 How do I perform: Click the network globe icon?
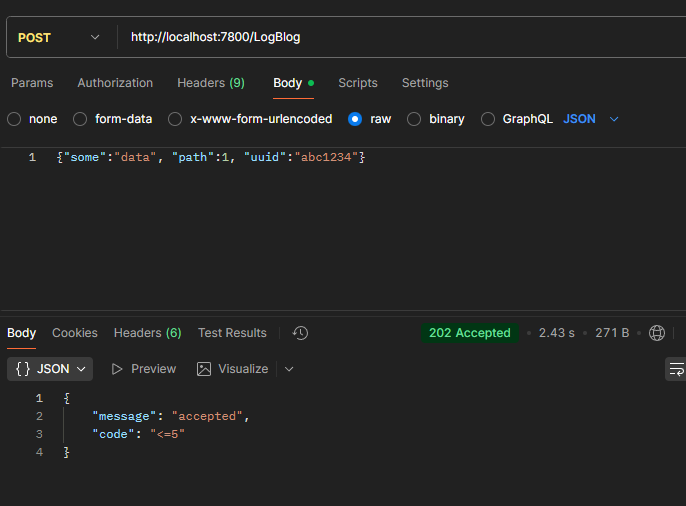click(657, 333)
